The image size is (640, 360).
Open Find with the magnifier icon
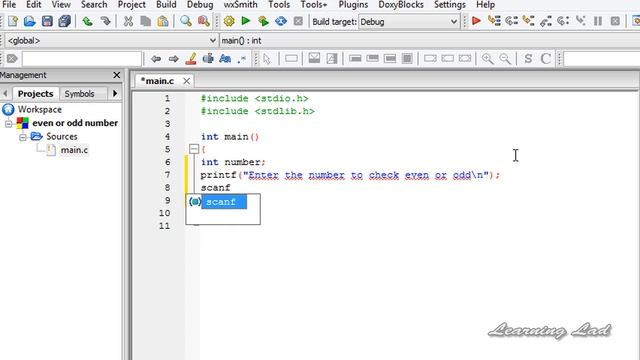pyautogui.click(x=186, y=21)
